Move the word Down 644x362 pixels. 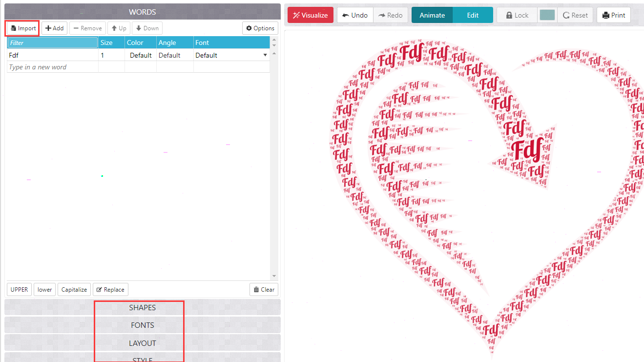point(147,28)
